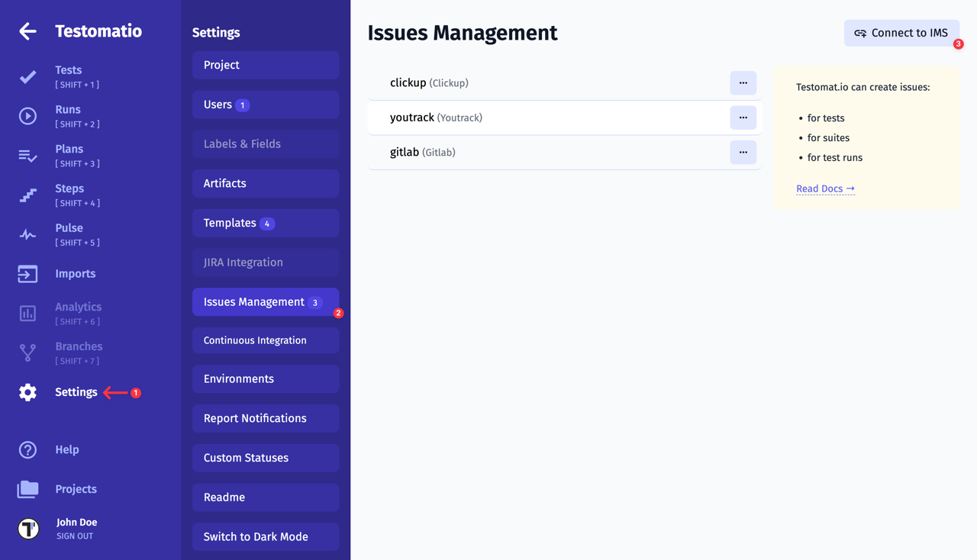This screenshot has height=560, width=977.
Task: Click the Steps staircase icon
Action: pos(27,195)
